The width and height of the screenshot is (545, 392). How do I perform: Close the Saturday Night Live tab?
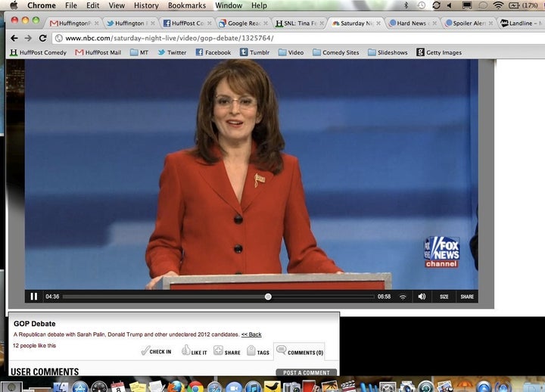point(378,23)
